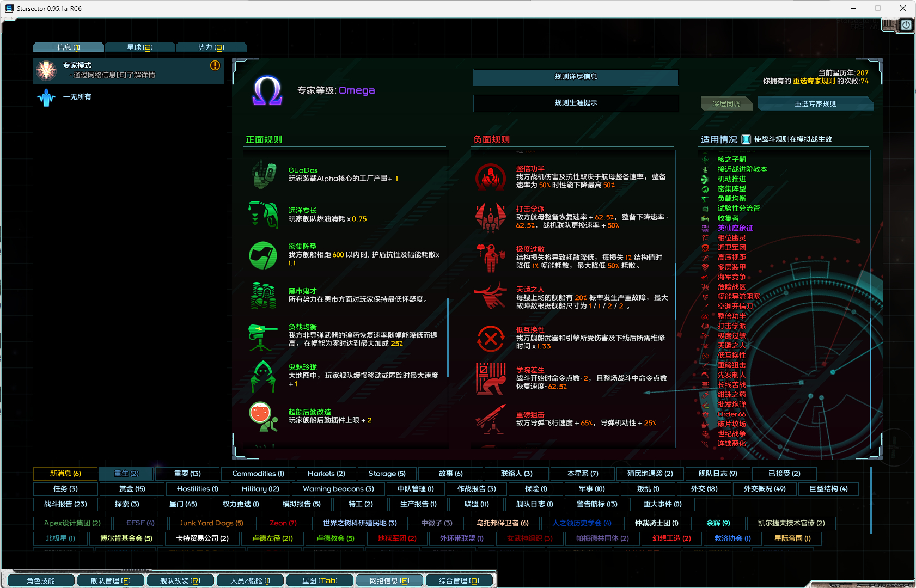916x588 pixels.
Task: Click the 密集阵型 green flag icon
Action: click(x=264, y=255)
